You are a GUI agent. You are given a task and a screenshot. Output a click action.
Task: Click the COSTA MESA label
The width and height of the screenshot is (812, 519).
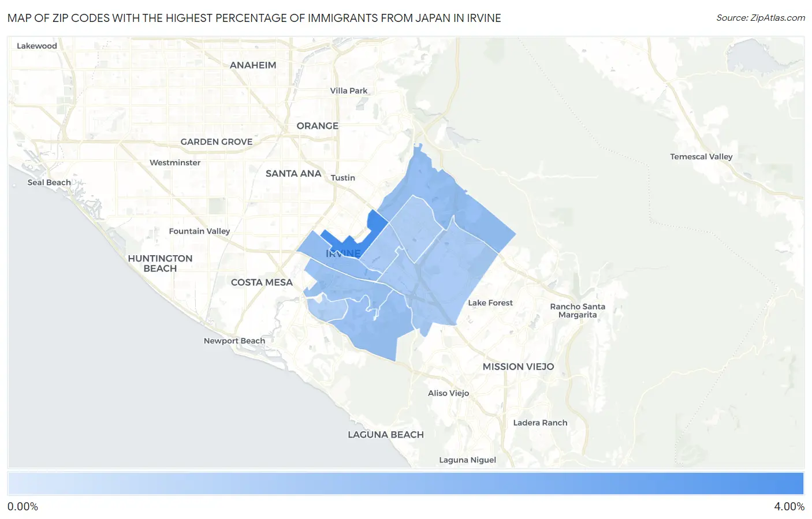click(262, 282)
